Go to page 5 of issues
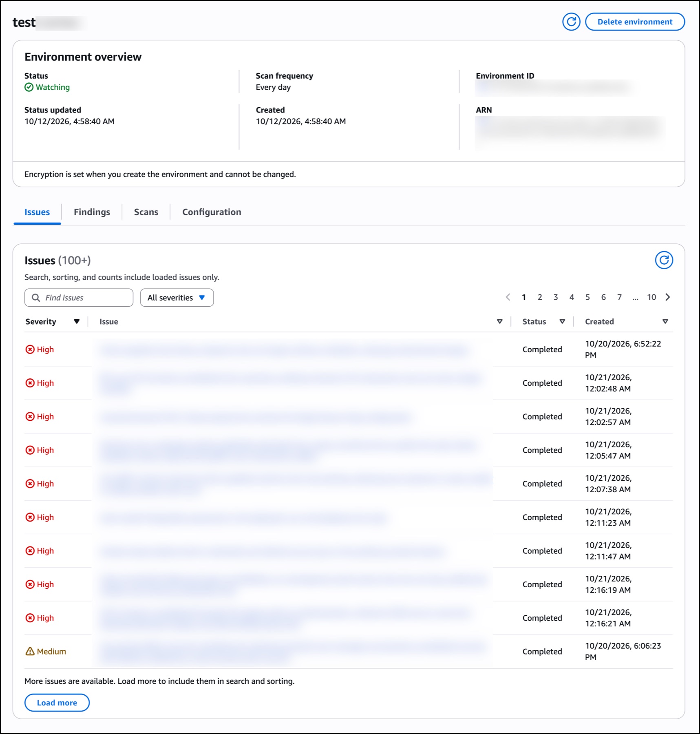 587,297
